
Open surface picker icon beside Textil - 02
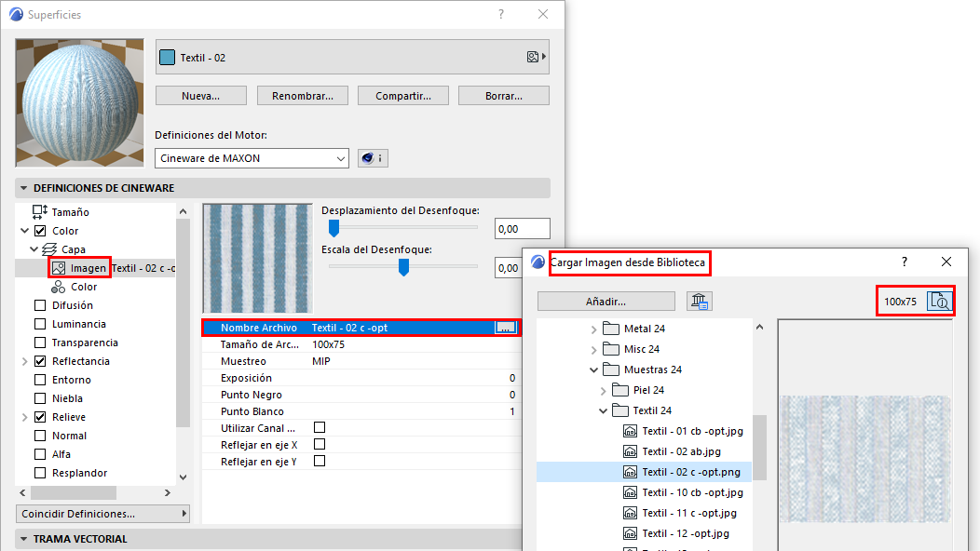tap(537, 57)
